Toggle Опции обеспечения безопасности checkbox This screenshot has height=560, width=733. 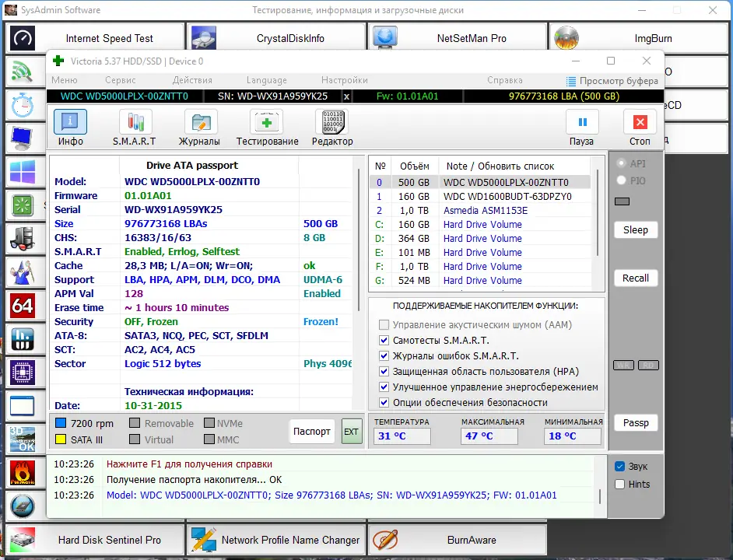coord(384,402)
